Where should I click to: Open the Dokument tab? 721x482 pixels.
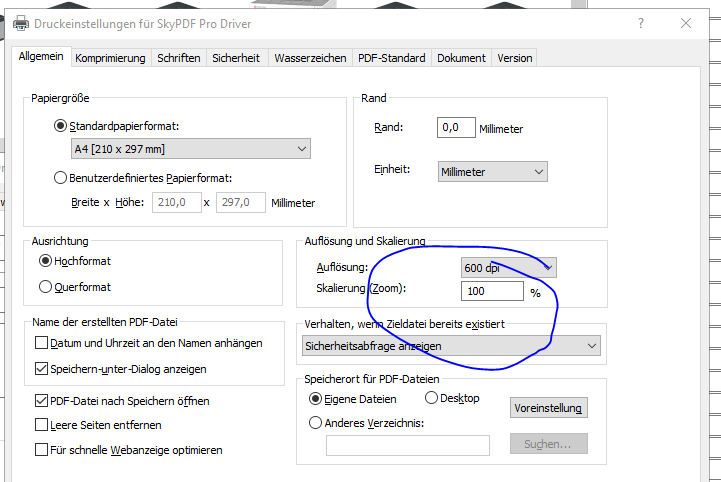pos(461,58)
